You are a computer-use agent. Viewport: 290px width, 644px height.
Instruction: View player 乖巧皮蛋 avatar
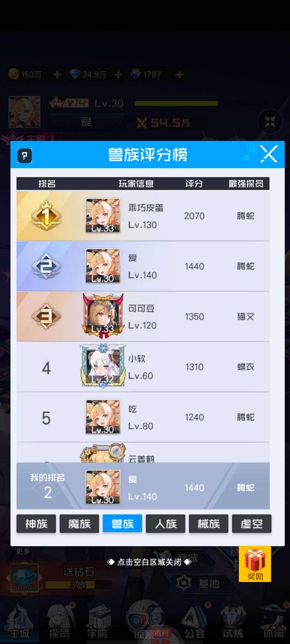click(x=103, y=216)
